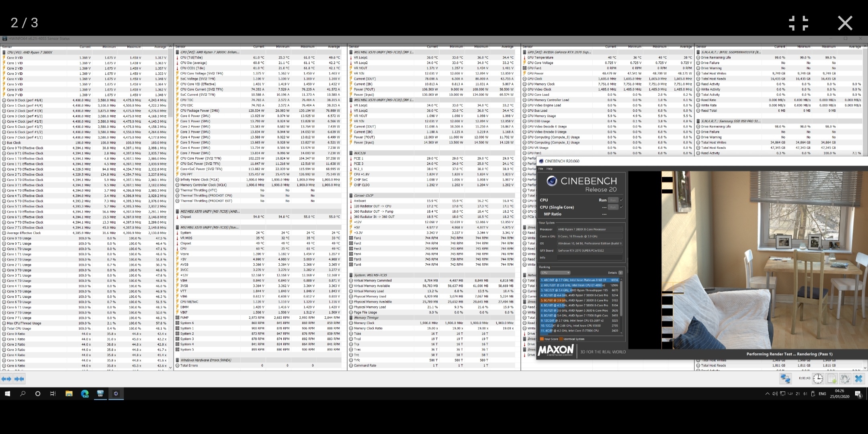Open Task View on the taskbar
The width and height of the screenshot is (868, 434).
pos(53,394)
